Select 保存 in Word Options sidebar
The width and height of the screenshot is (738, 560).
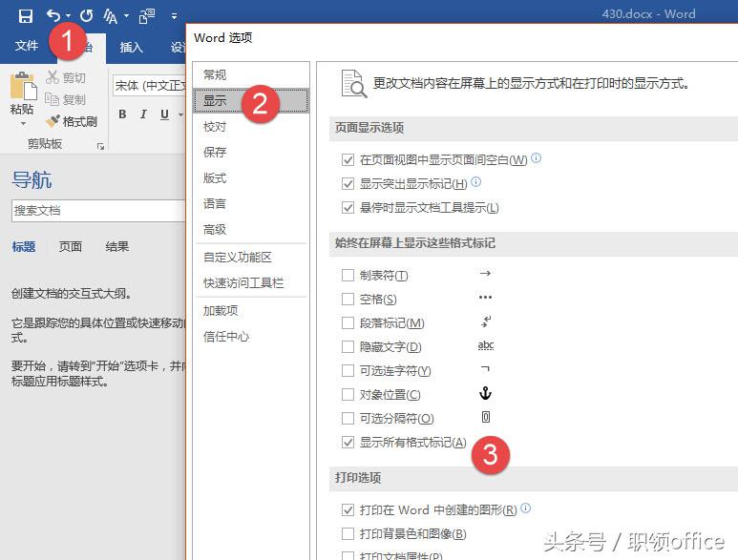click(x=251, y=152)
